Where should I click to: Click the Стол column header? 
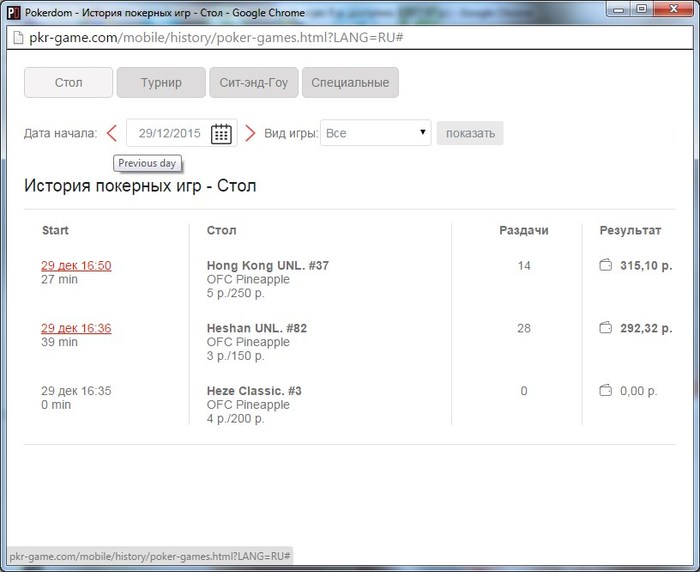[221, 230]
